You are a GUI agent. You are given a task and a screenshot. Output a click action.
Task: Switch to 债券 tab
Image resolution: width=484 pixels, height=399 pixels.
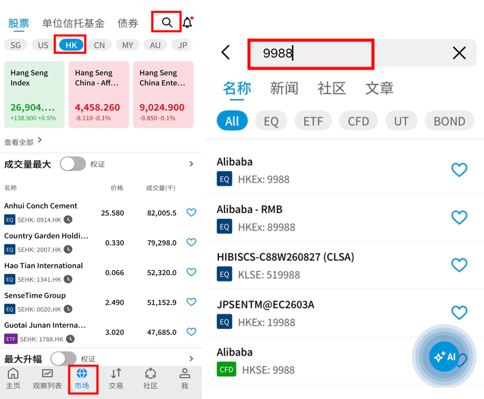[128, 23]
